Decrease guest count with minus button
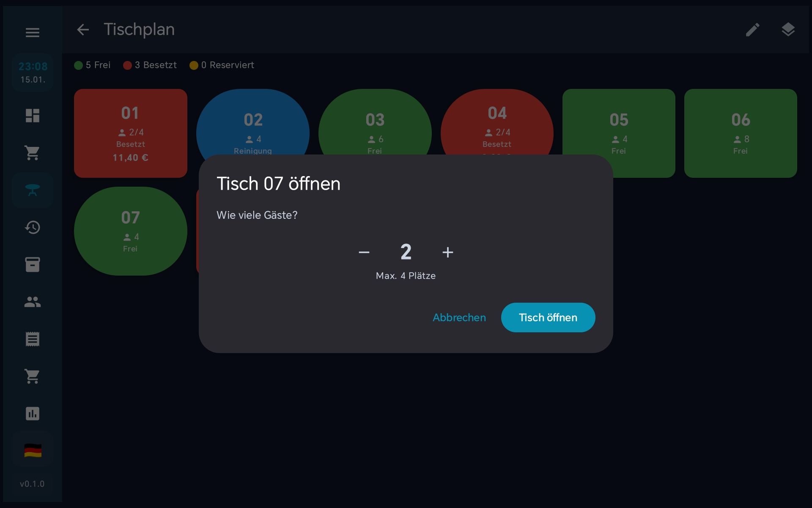 364,252
